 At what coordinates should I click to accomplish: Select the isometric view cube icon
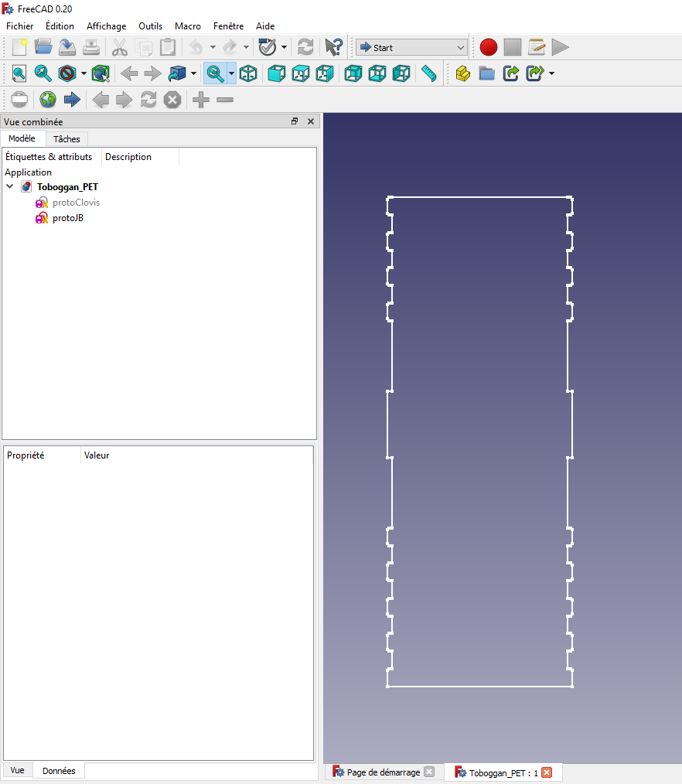[x=248, y=73]
